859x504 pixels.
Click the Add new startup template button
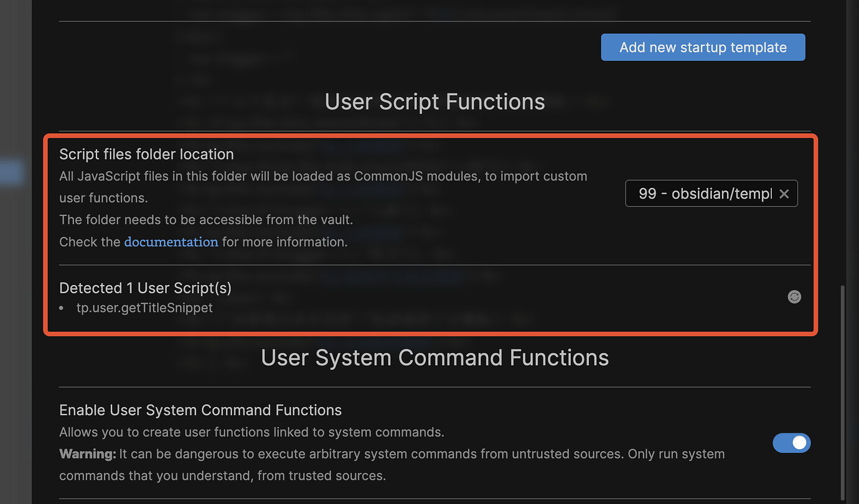click(703, 47)
